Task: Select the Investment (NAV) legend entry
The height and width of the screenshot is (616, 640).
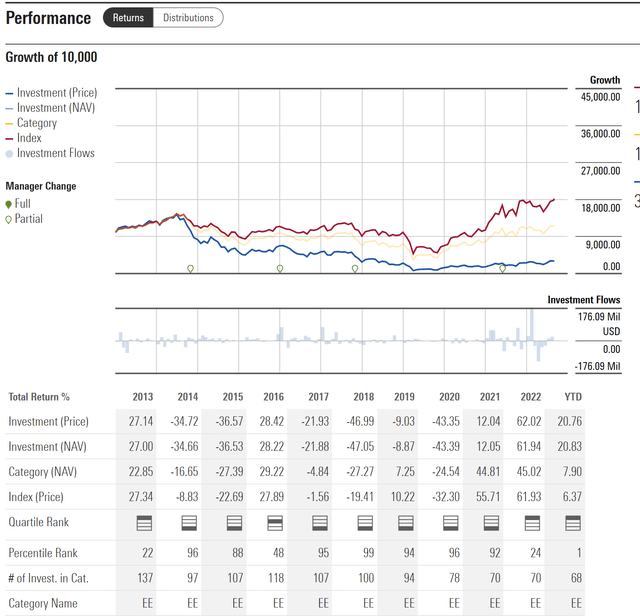Action: point(55,108)
